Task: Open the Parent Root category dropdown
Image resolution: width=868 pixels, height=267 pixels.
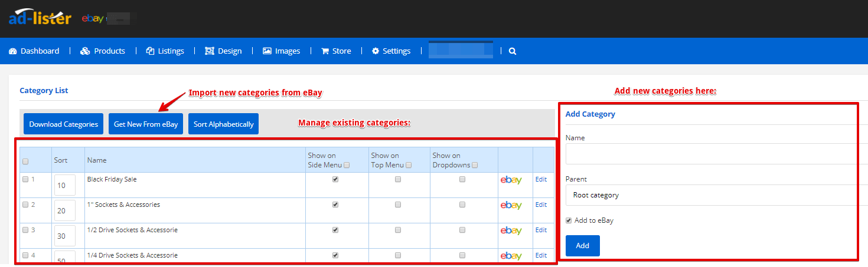Action: click(x=716, y=195)
